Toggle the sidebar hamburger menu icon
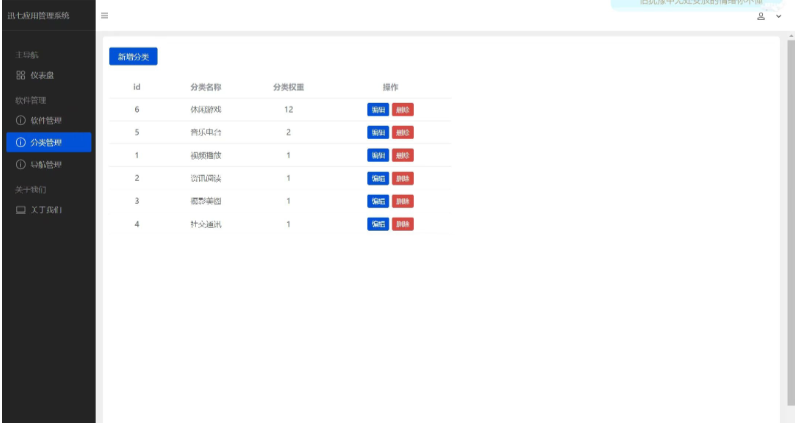The height and width of the screenshot is (423, 795). (105, 16)
